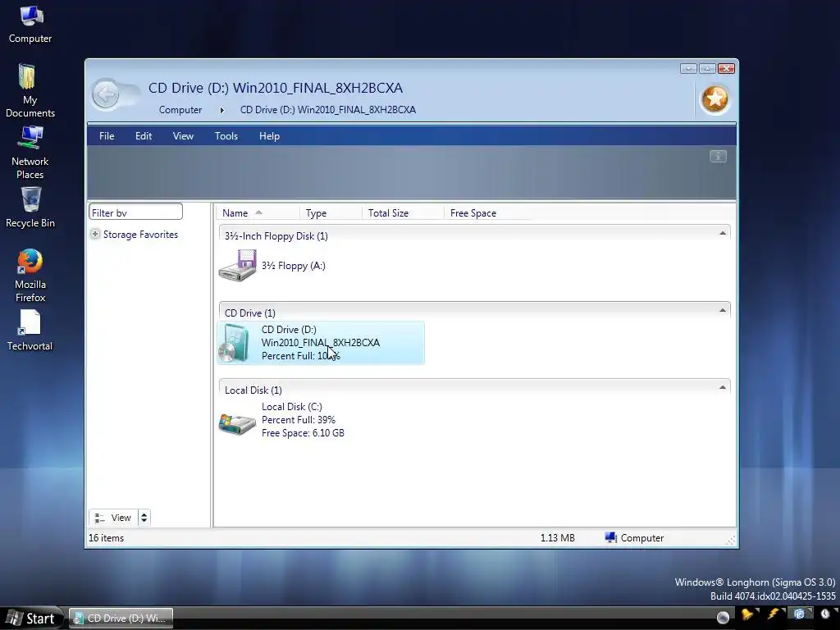Open Network Places desktop icon
Viewport: 840px width, 630px height.
[30, 138]
